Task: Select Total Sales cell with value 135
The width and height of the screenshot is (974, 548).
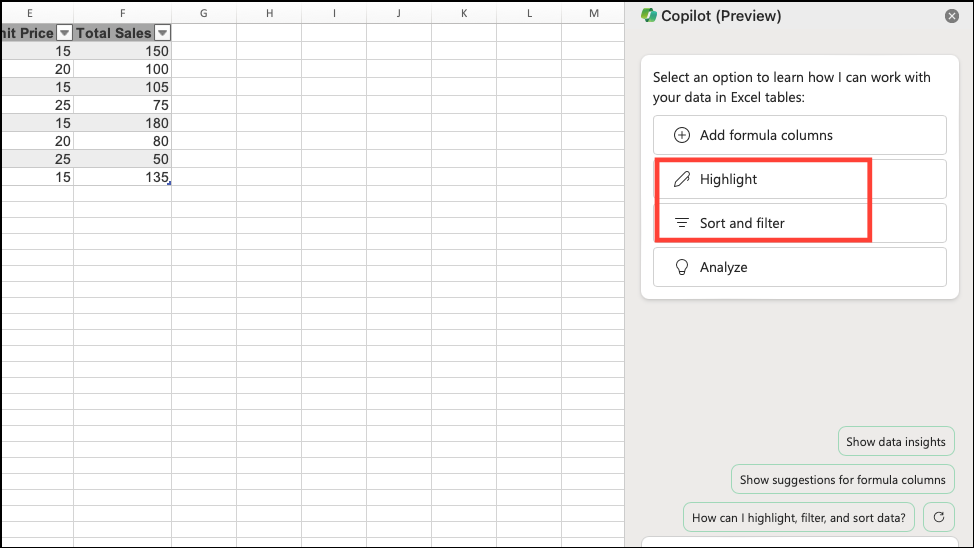Action: [122, 177]
